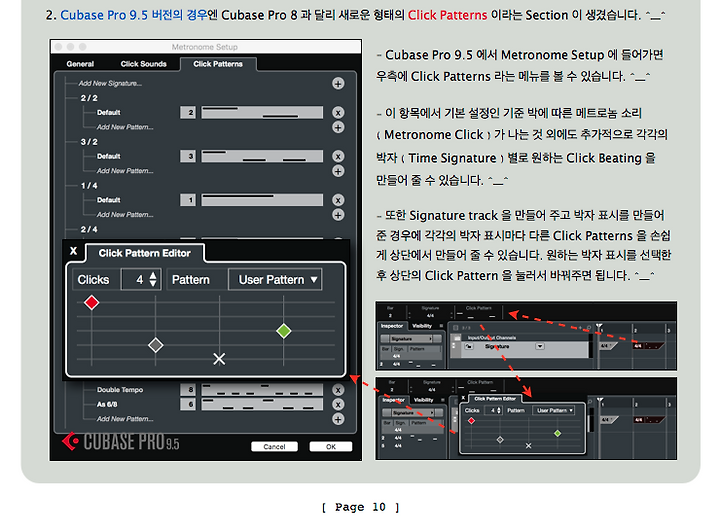720x531 pixels.
Task: Select the Default pattern under 3/2
Action: [108, 156]
